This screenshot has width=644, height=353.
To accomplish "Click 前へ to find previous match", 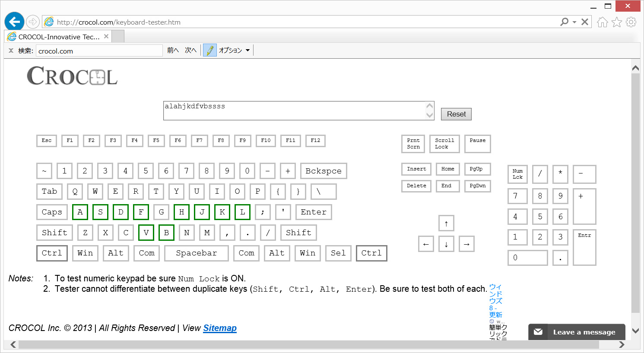I will [173, 50].
